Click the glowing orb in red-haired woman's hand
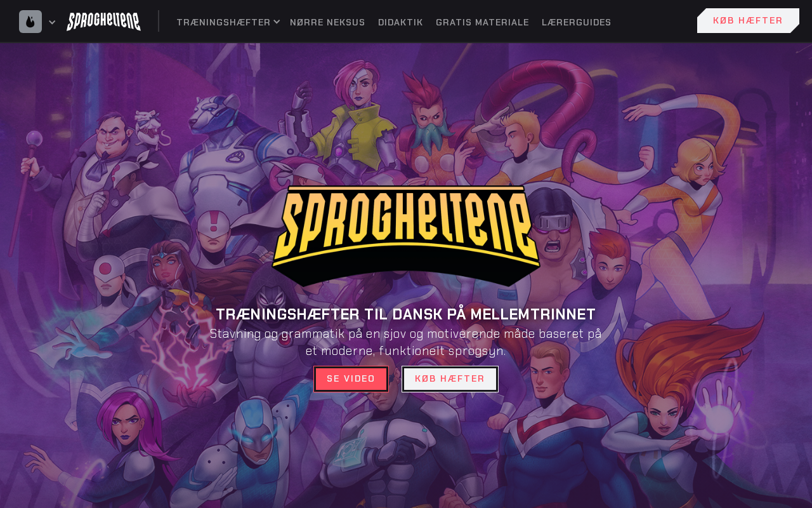 click(x=720, y=419)
